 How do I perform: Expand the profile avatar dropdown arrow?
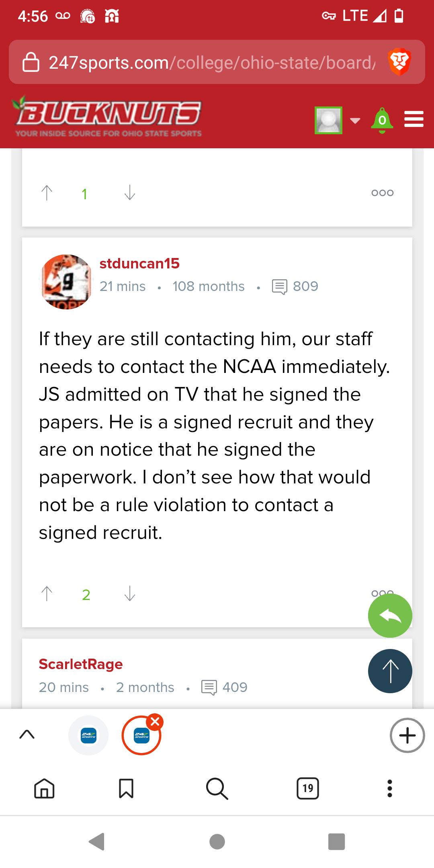(x=355, y=120)
